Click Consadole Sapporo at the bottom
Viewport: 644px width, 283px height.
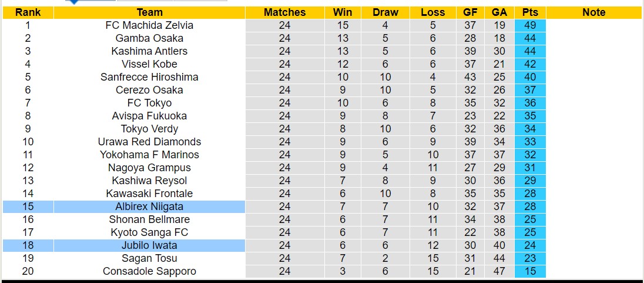[x=149, y=271]
